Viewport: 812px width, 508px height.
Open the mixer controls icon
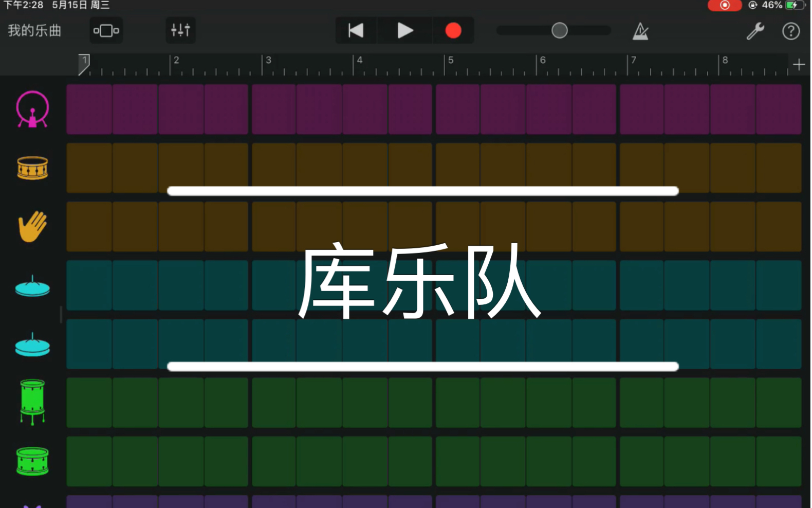click(180, 30)
